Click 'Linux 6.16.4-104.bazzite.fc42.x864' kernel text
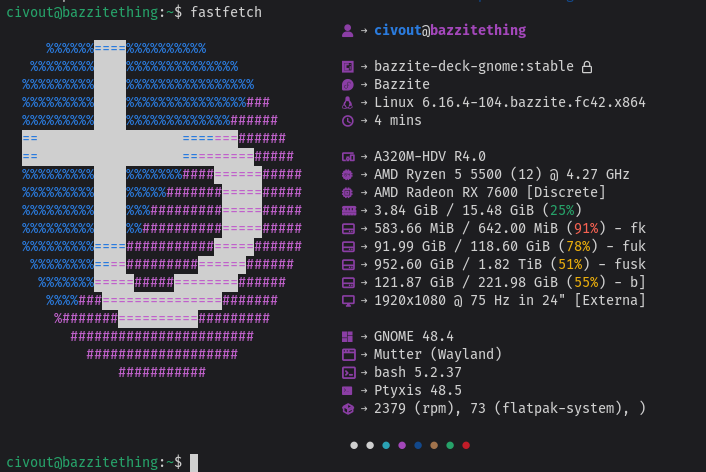The height and width of the screenshot is (472, 706). click(x=510, y=102)
